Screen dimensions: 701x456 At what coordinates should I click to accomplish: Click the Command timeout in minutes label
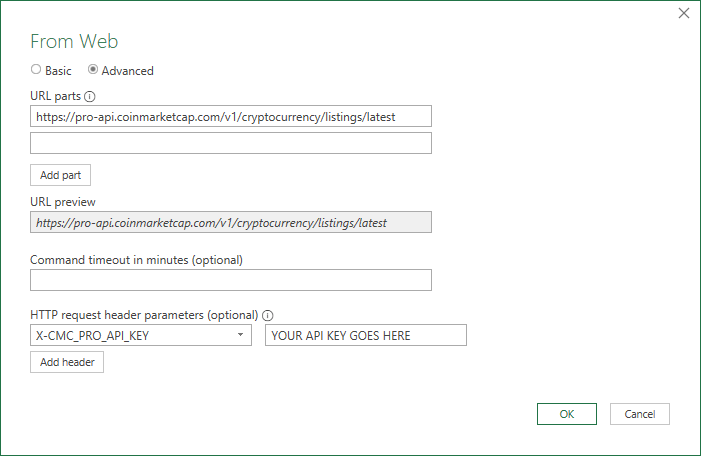pos(136,260)
